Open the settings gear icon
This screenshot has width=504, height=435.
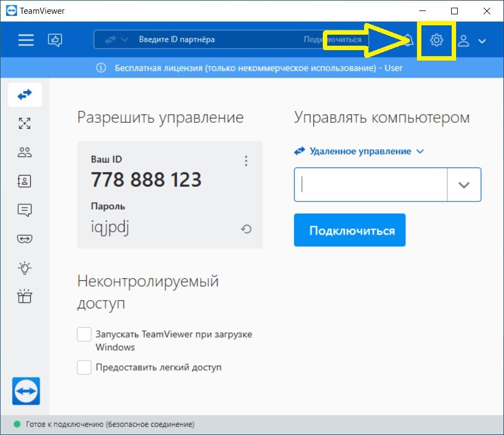point(436,40)
